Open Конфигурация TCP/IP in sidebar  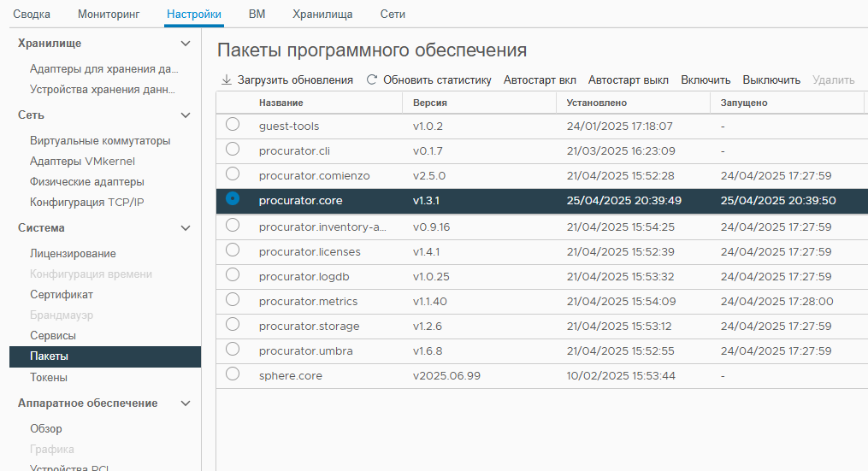click(x=87, y=203)
